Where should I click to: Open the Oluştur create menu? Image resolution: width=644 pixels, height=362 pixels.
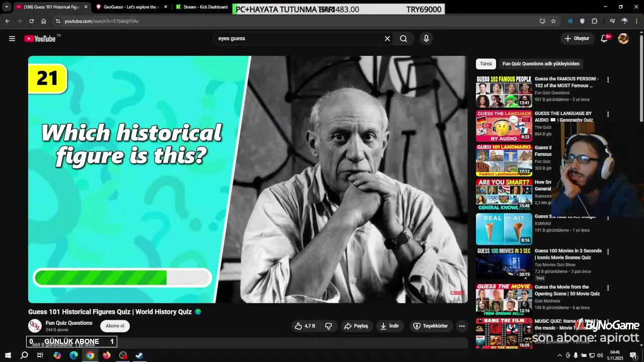click(x=577, y=39)
